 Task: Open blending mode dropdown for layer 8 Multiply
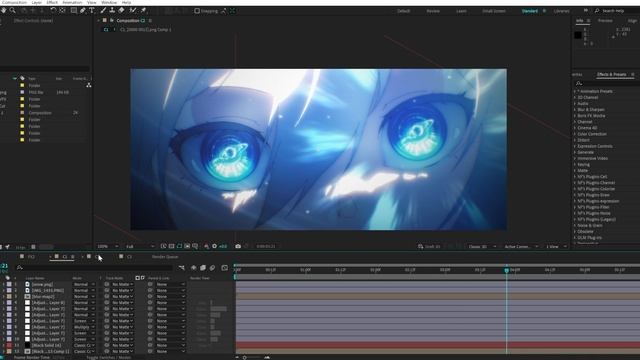point(84,327)
